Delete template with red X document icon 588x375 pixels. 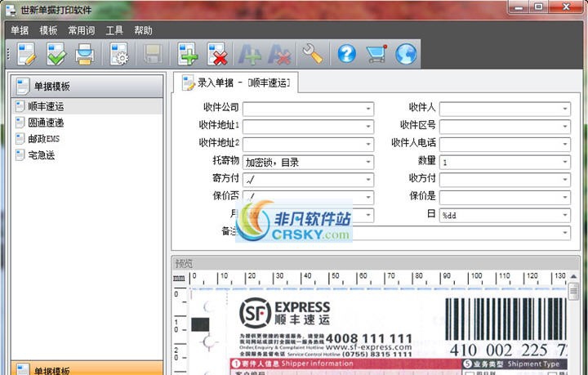point(217,54)
